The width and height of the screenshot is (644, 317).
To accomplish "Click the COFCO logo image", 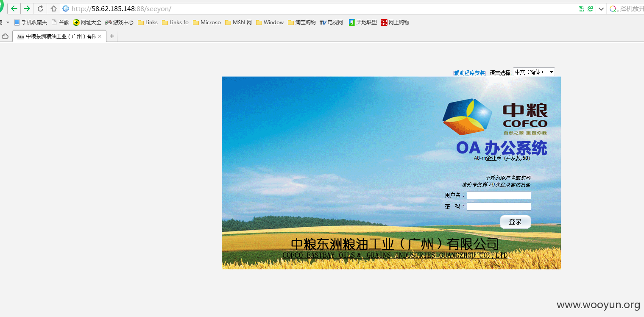I will [495, 117].
